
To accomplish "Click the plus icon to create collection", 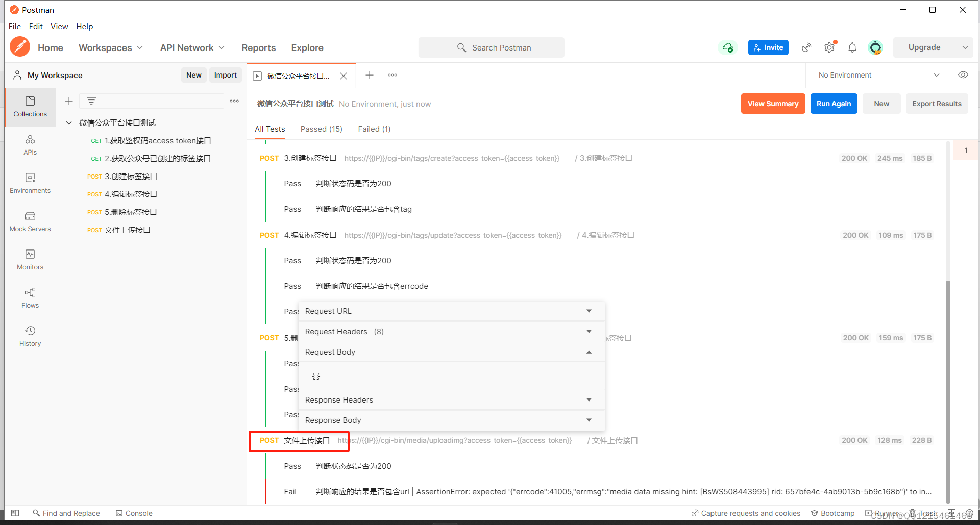I will pyautogui.click(x=69, y=101).
